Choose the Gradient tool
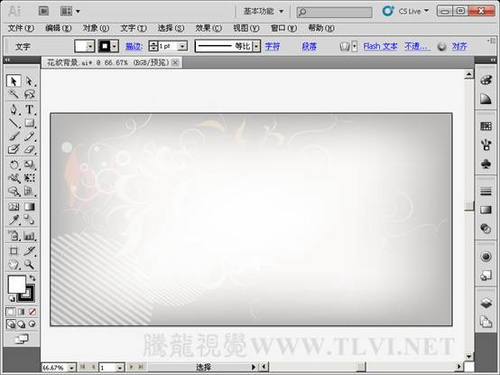The height and width of the screenshot is (375, 500). coord(29,207)
